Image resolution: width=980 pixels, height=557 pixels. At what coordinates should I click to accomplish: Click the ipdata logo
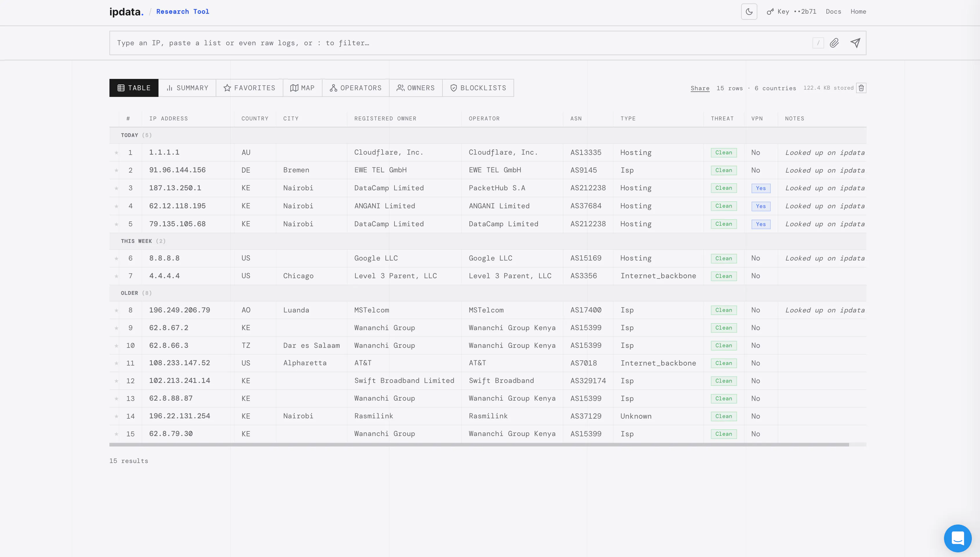pos(126,12)
